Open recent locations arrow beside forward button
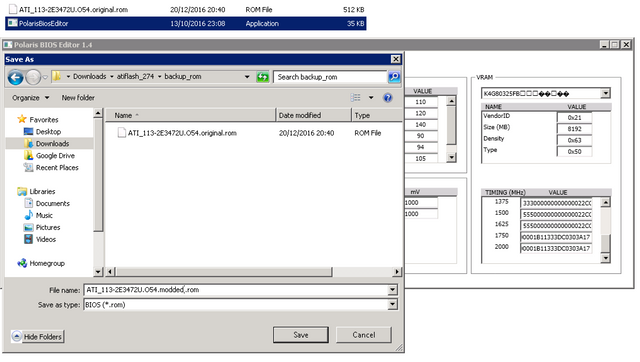The width and height of the screenshot is (640, 362). (x=45, y=77)
